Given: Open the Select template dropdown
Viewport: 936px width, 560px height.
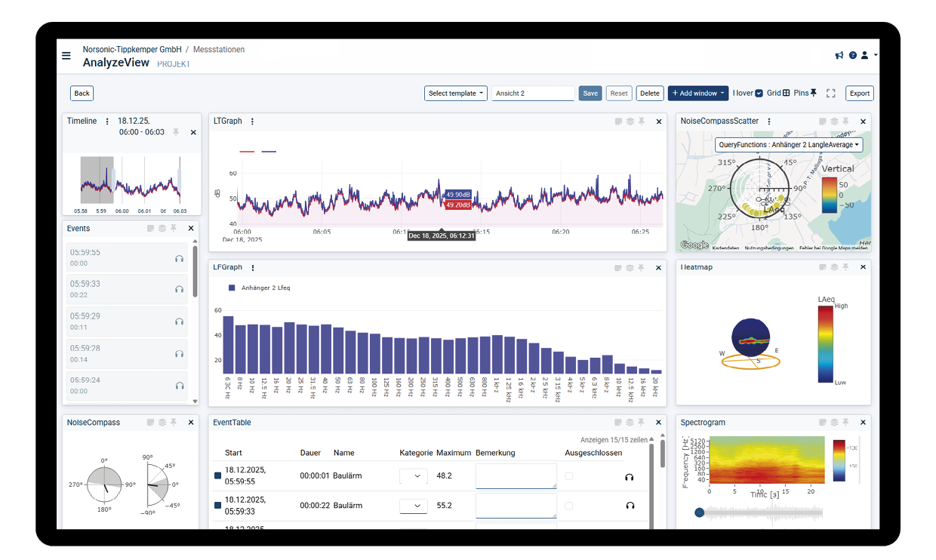Looking at the screenshot, I should pyautogui.click(x=455, y=94).
